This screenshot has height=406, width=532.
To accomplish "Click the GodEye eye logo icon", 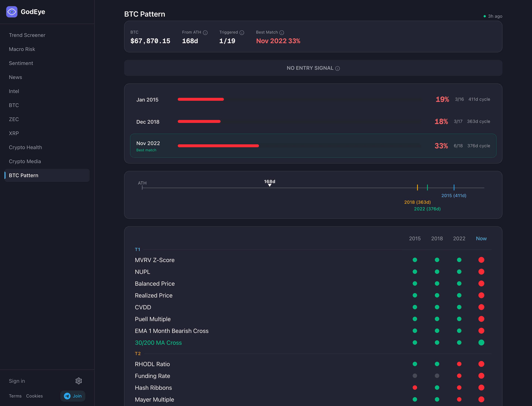I will pos(12,12).
